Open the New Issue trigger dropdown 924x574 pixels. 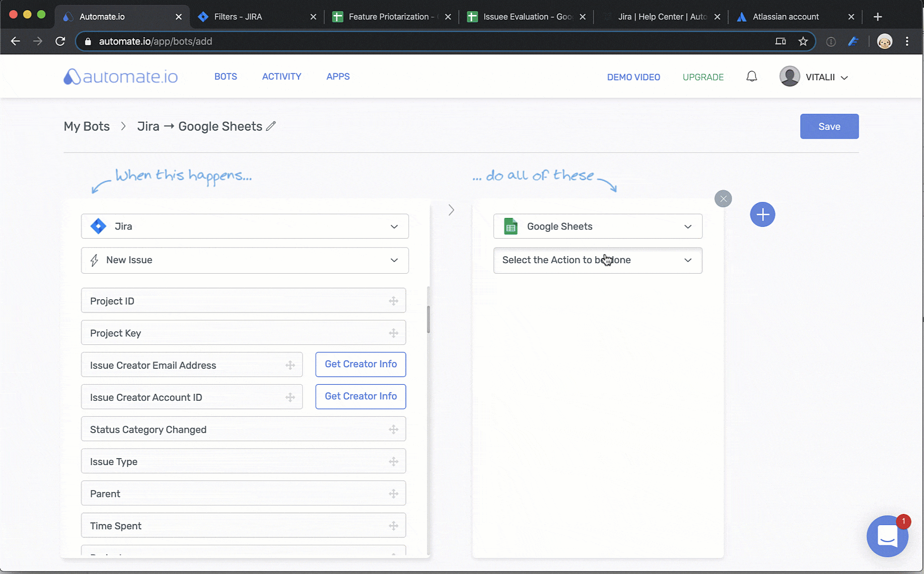point(245,260)
